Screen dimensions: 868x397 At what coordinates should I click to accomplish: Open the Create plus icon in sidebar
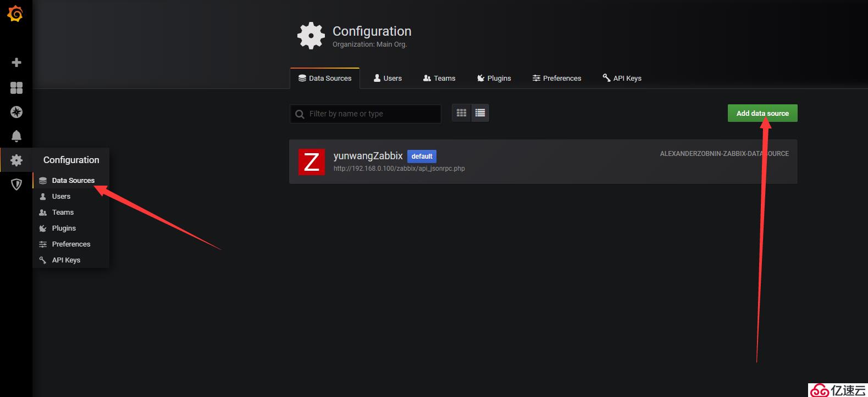(16, 62)
